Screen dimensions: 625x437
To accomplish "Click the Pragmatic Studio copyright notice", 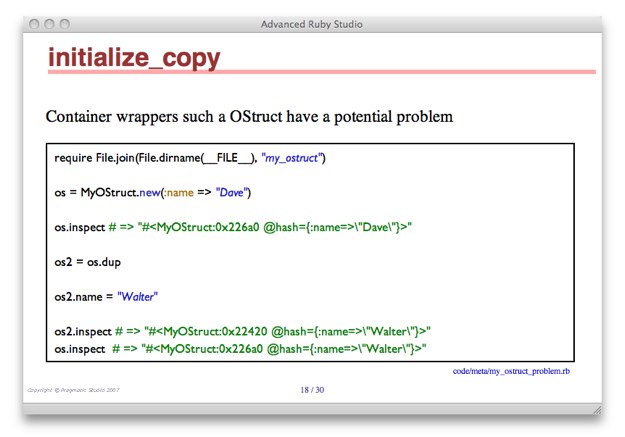I will (x=73, y=389).
